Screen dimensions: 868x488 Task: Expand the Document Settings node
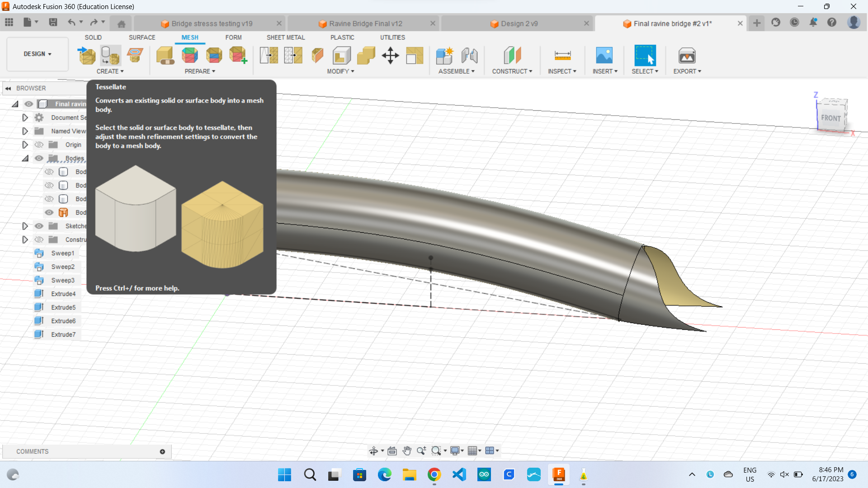[25, 117]
